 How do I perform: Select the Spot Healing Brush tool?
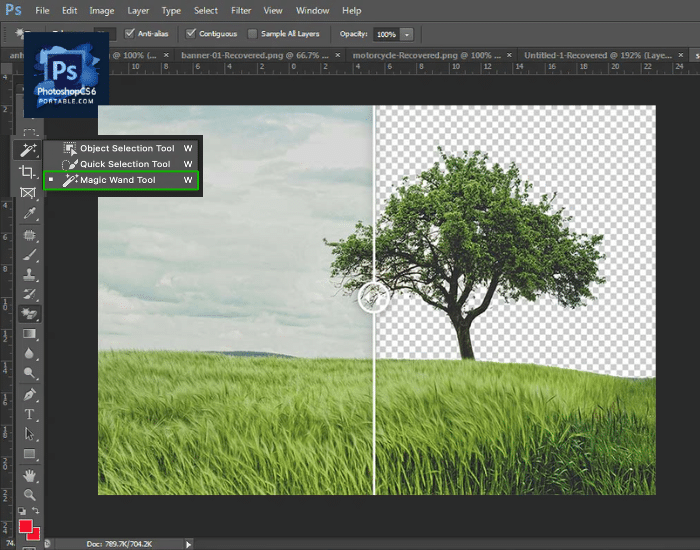point(29,235)
